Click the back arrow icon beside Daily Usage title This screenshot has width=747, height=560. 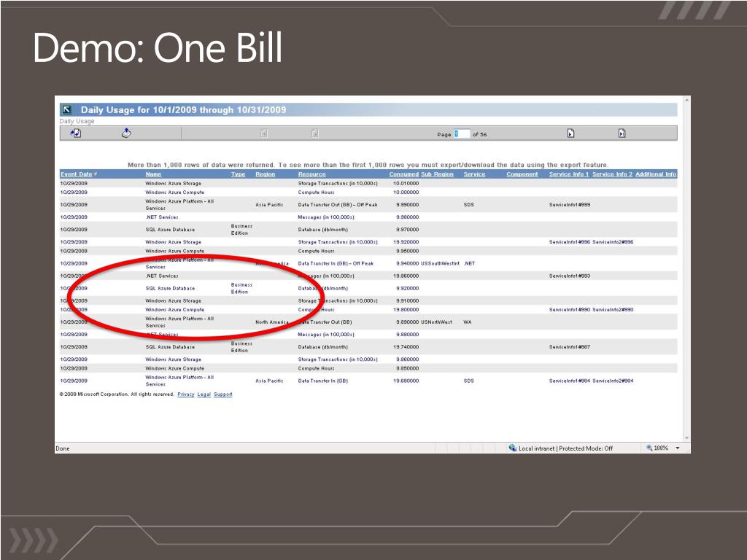click(66, 110)
